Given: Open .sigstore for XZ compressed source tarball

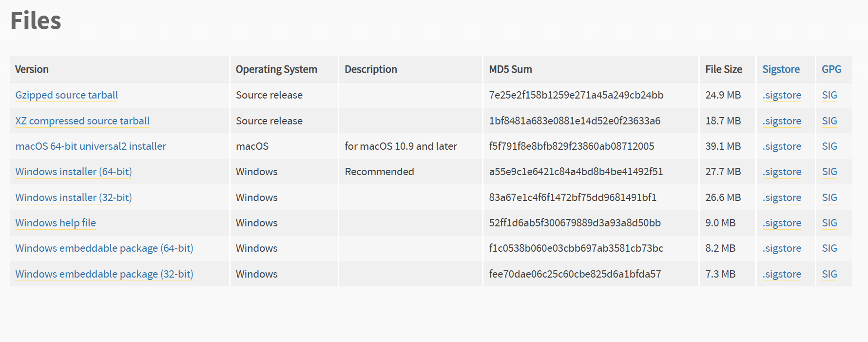Looking at the screenshot, I should pyautogui.click(x=782, y=121).
